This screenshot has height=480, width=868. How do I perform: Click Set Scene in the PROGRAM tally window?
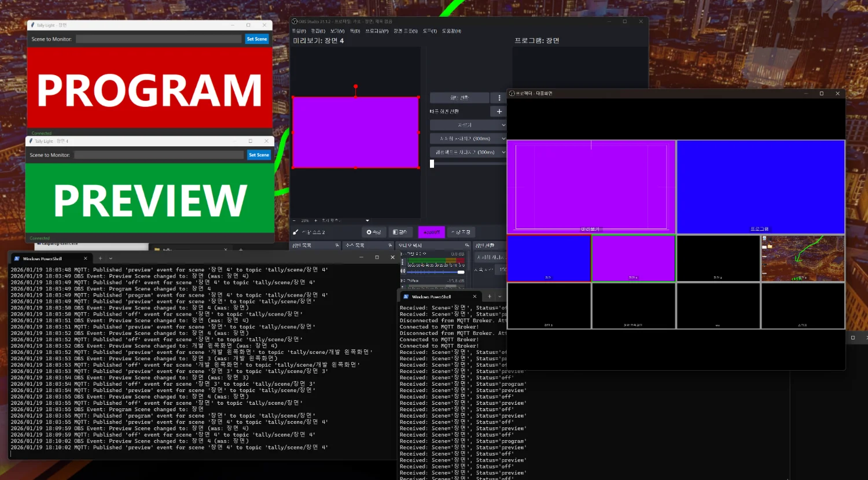point(257,39)
